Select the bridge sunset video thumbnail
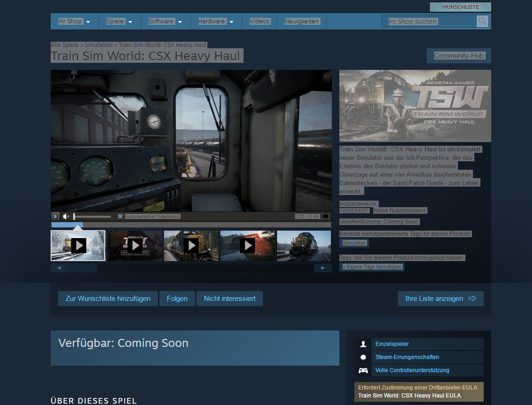 [247, 246]
